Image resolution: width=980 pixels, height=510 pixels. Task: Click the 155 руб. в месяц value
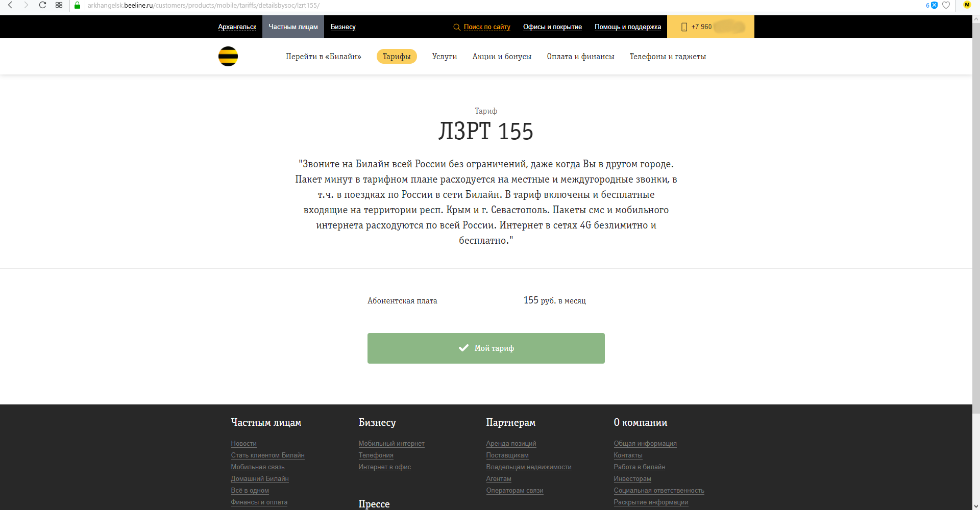click(x=555, y=300)
